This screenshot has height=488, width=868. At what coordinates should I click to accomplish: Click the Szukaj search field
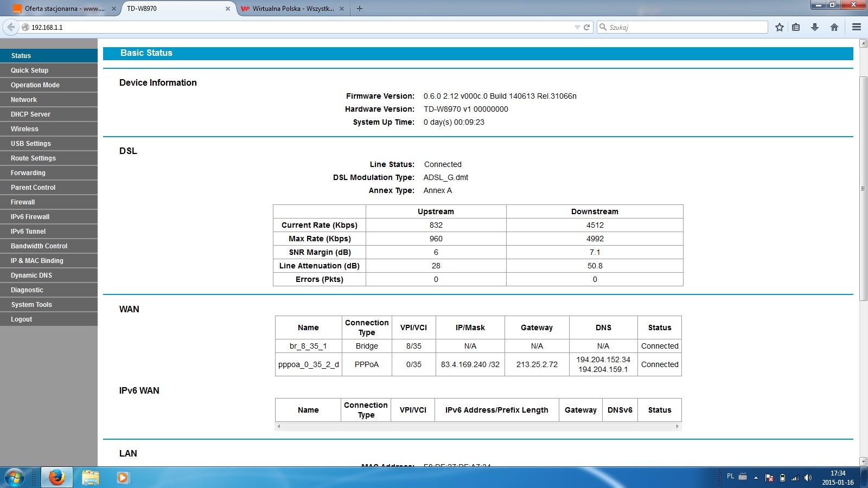[682, 27]
